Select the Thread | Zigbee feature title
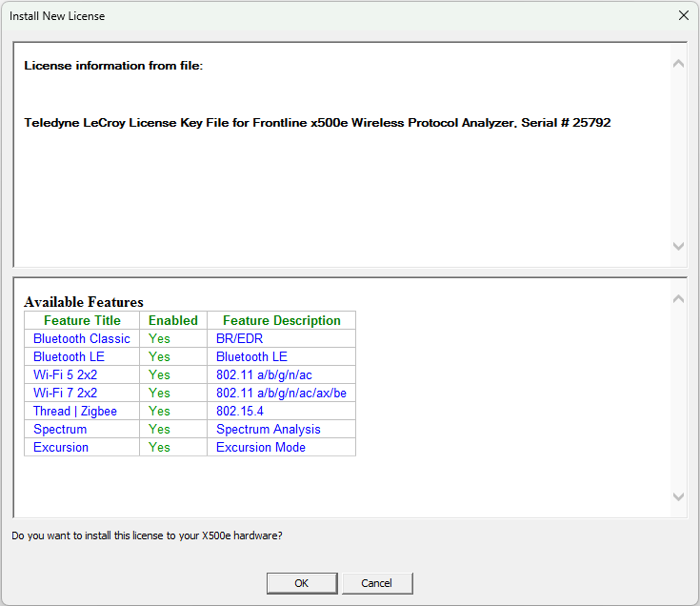This screenshot has width=700, height=606. 75,411
